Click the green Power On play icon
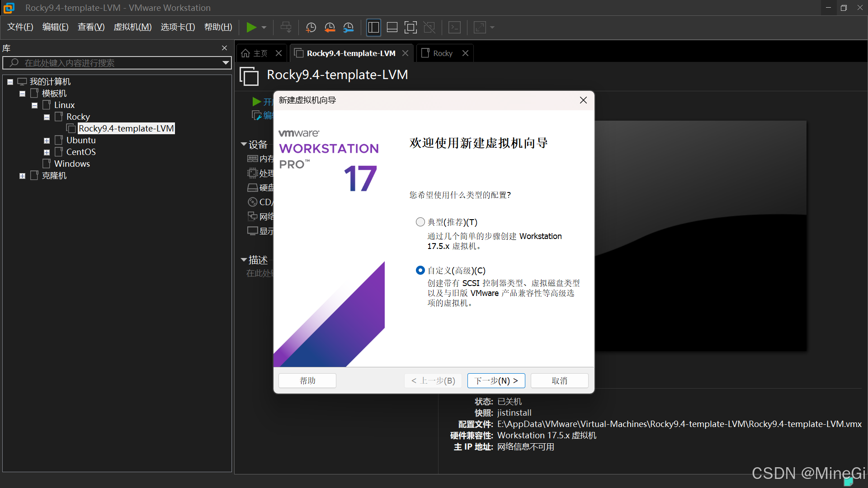Screen dimensions: 868x488 (x=251, y=28)
